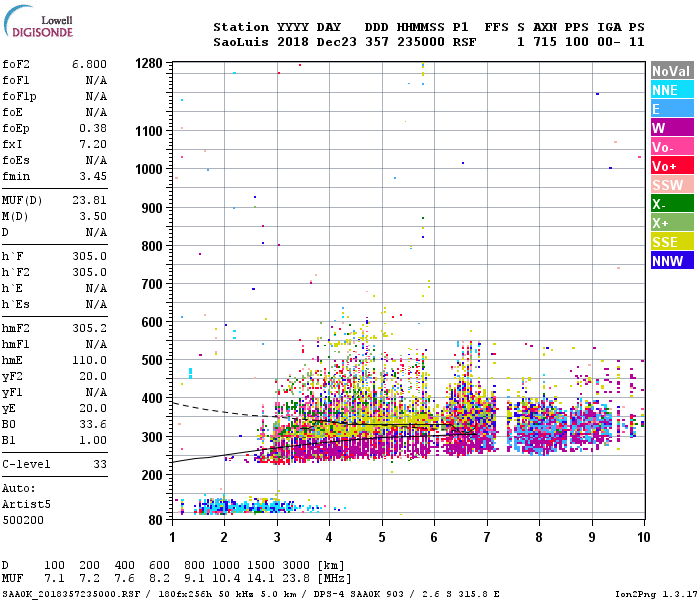Click the h`F2 value 305.0
700x600 pixels.
coord(89,273)
